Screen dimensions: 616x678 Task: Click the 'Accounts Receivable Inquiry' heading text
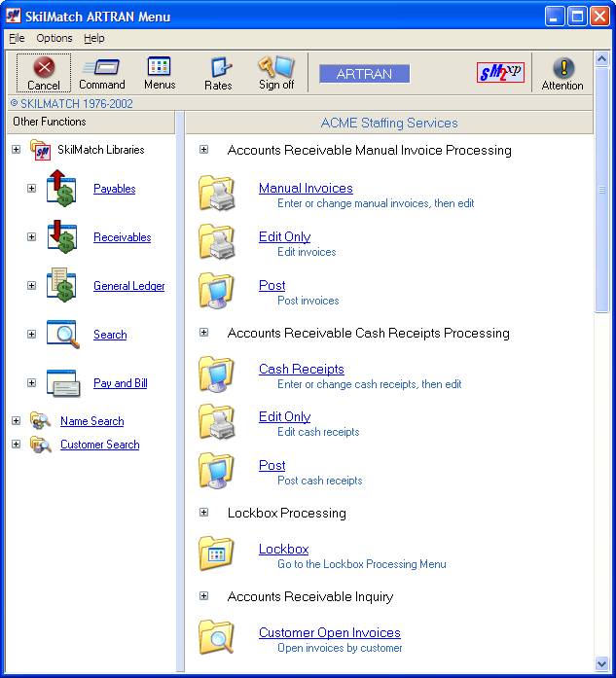pyautogui.click(x=310, y=596)
